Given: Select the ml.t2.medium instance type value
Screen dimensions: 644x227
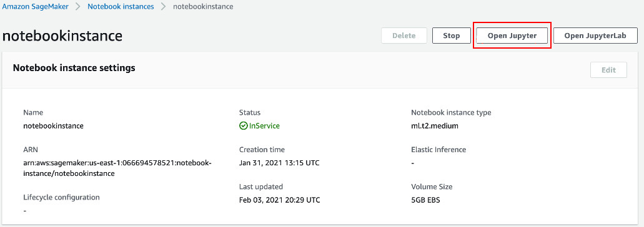Looking at the screenshot, I should pyautogui.click(x=435, y=126).
